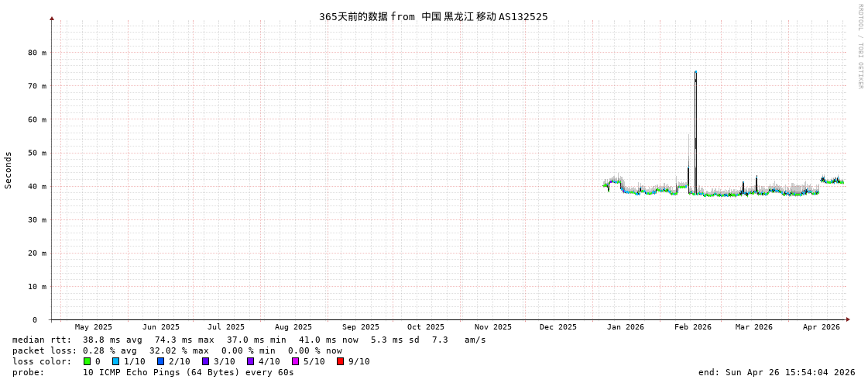Click the light blue 1/10 loss swatch
This screenshot has height=383, width=868.
coord(115,361)
